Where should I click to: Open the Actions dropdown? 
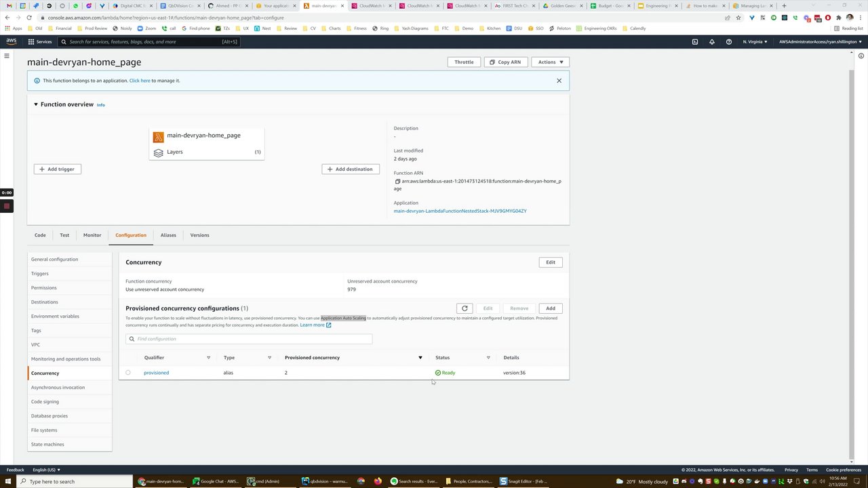550,62
